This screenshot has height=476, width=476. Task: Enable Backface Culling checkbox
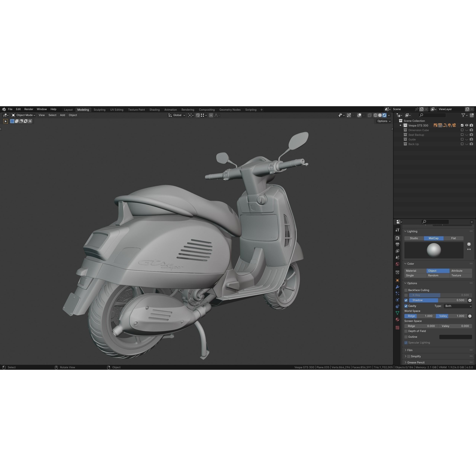pyautogui.click(x=406, y=290)
